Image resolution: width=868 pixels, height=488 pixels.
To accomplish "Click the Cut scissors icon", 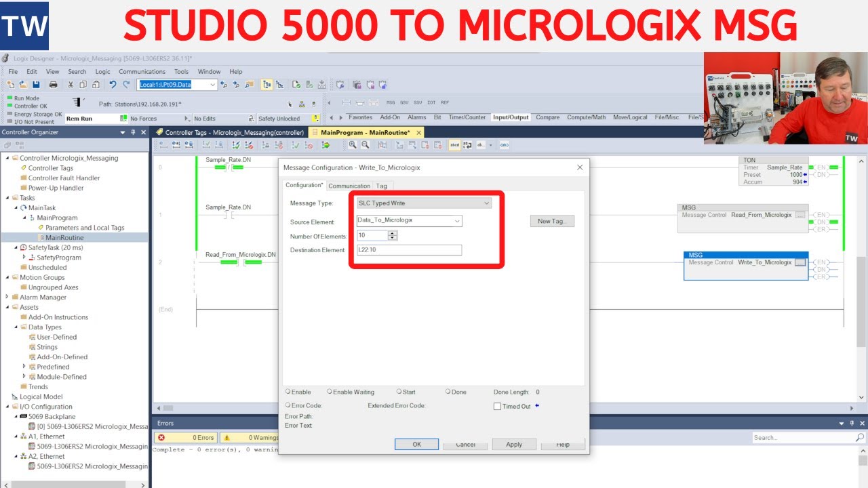I will coord(71,85).
